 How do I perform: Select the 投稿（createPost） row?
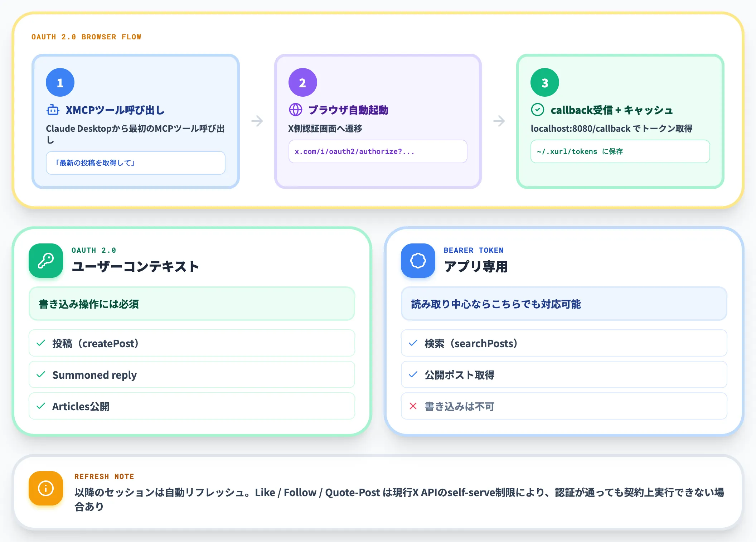coord(192,343)
